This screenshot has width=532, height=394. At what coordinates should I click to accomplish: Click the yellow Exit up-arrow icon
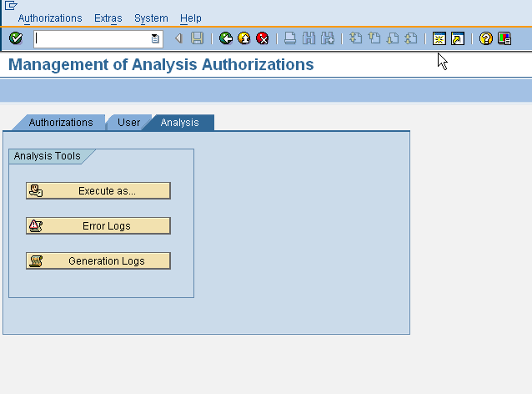(244, 38)
